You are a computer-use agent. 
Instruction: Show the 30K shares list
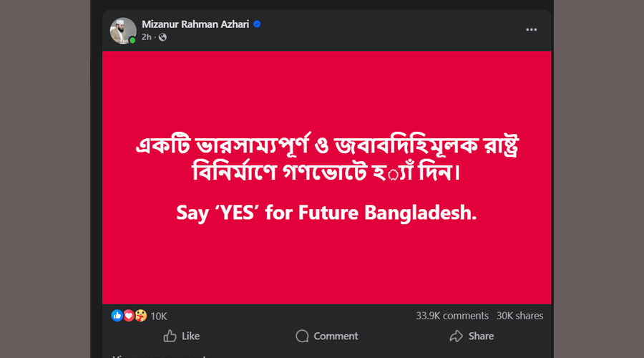click(x=519, y=316)
